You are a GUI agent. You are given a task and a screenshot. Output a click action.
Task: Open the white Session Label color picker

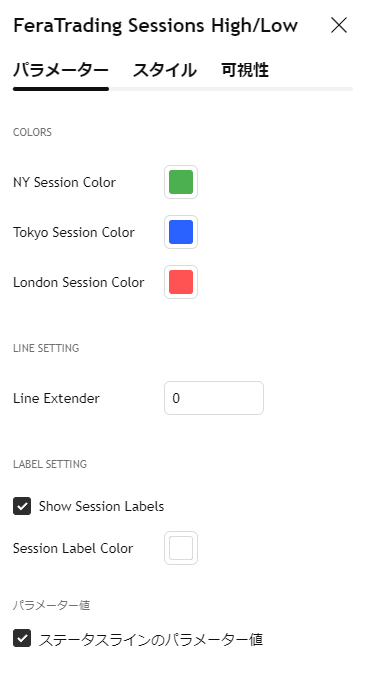click(x=181, y=548)
